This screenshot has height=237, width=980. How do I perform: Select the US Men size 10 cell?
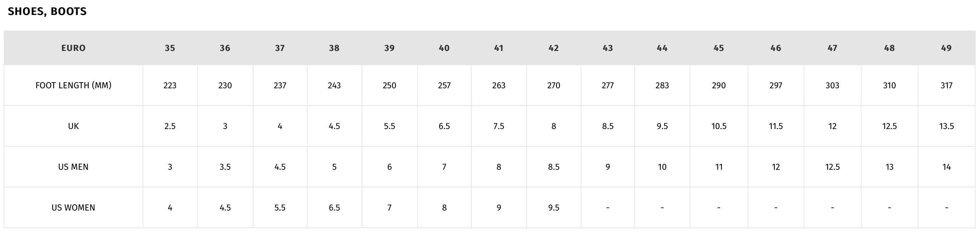(x=662, y=167)
